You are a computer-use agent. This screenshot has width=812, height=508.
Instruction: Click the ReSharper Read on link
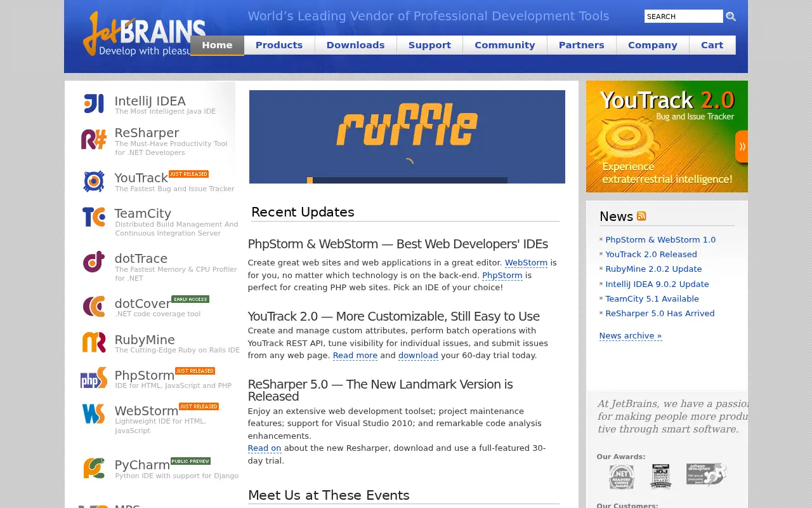(x=265, y=448)
